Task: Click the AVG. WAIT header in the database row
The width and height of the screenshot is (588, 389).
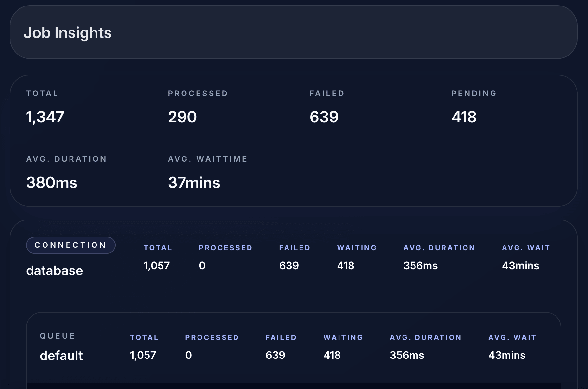Action: [x=526, y=248]
